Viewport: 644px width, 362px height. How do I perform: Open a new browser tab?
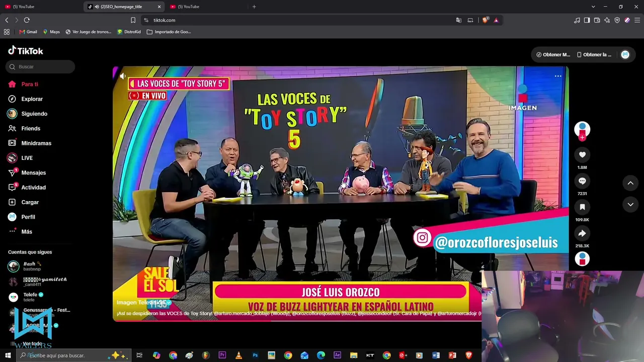(x=254, y=7)
